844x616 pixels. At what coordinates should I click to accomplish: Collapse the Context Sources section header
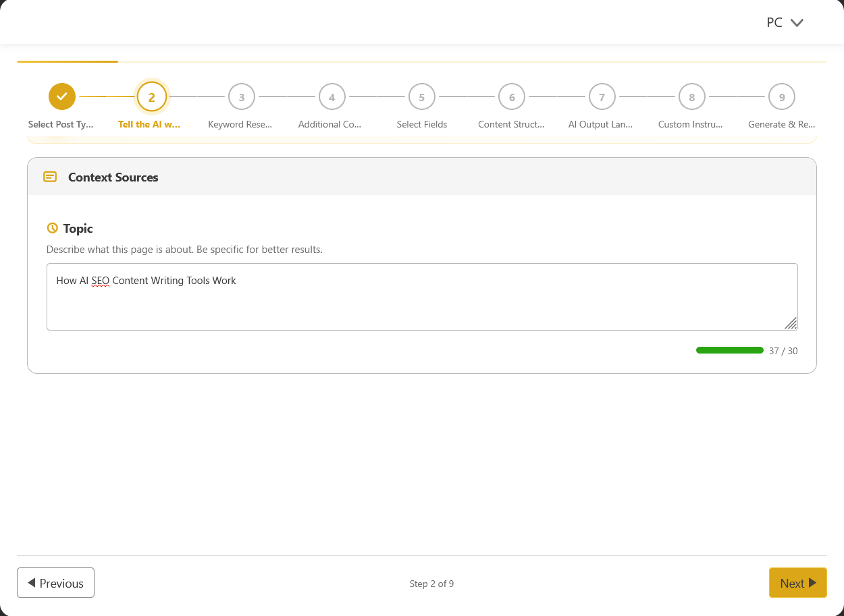tap(421, 177)
